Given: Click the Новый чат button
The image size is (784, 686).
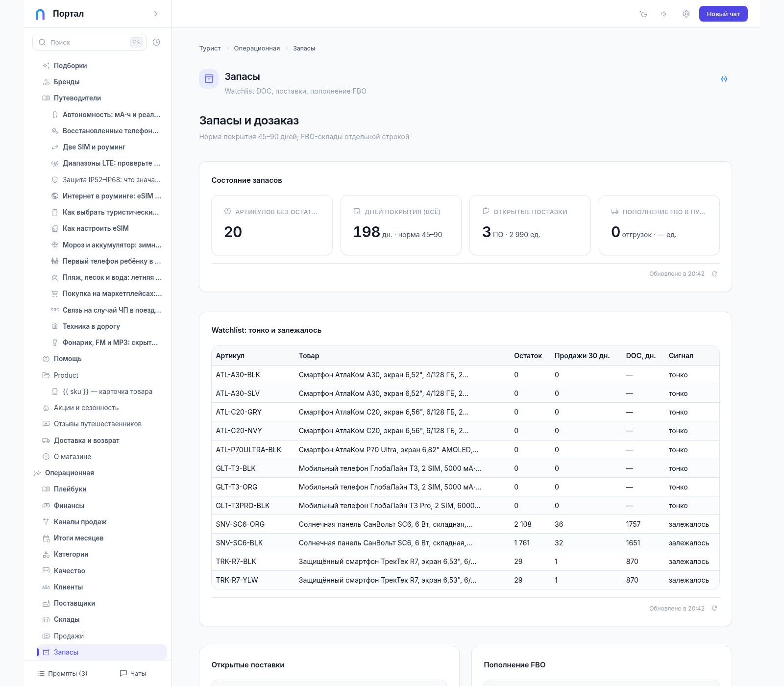Looking at the screenshot, I should [723, 14].
